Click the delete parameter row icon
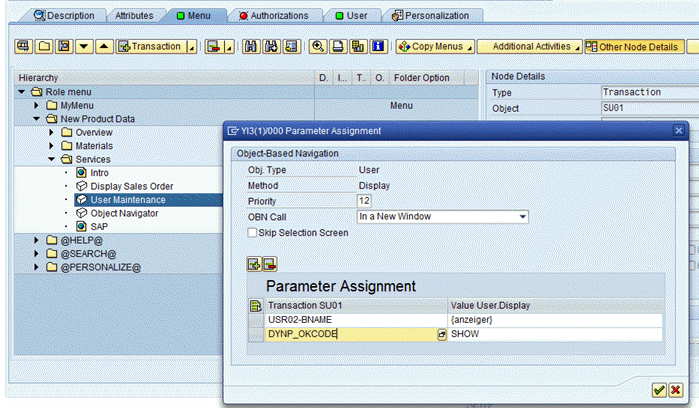The width and height of the screenshot is (699, 408). tap(270, 264)
